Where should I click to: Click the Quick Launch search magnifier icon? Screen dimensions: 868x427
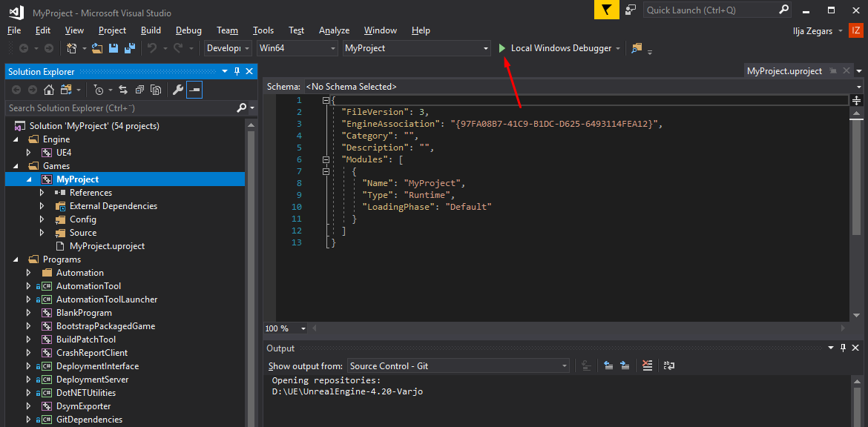[784, 10]
